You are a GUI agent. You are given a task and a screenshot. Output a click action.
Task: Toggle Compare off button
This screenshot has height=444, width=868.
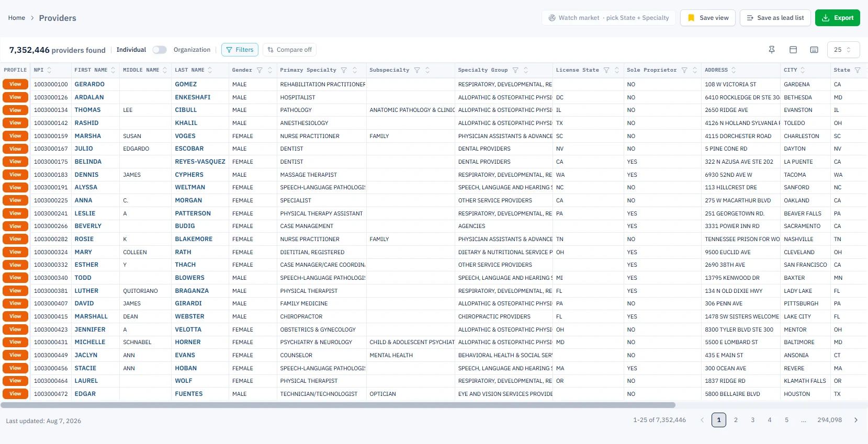click(x=289, y=50)
